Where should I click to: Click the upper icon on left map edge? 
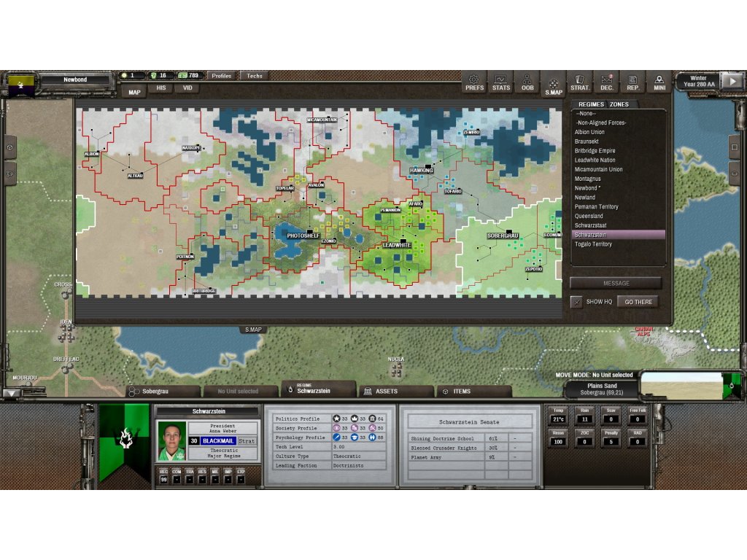10,147
